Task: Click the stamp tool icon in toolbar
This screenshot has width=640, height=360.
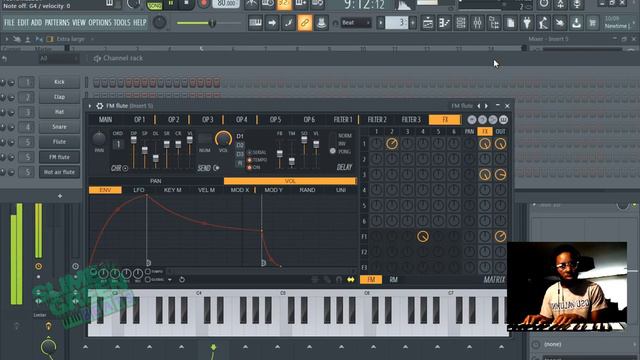Action: click(321, 23)
